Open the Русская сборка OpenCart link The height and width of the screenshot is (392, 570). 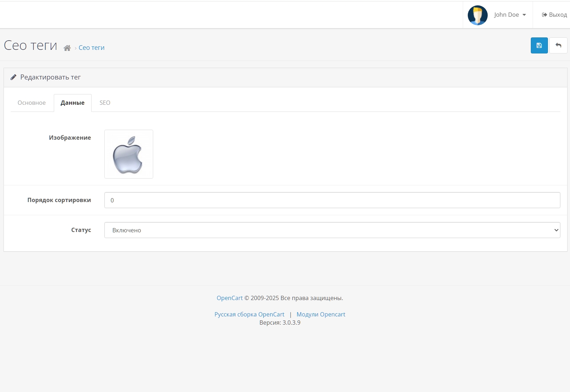tap(249, 315)
